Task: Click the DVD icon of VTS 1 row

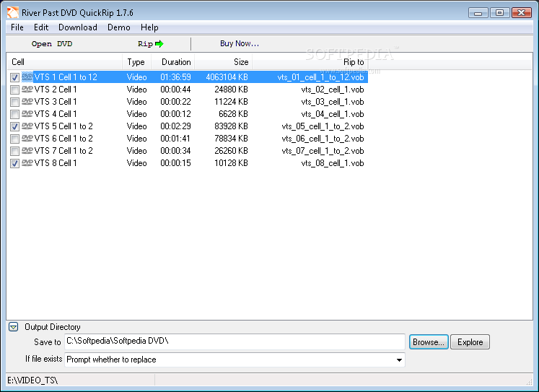Action: [27, 77]
